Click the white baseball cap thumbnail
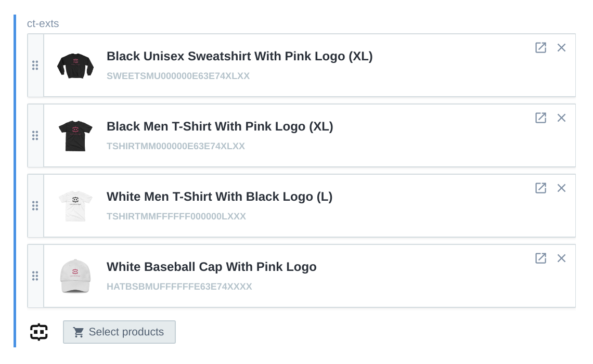The width and height of the screenshot is (593, 364). coord(75,276)
